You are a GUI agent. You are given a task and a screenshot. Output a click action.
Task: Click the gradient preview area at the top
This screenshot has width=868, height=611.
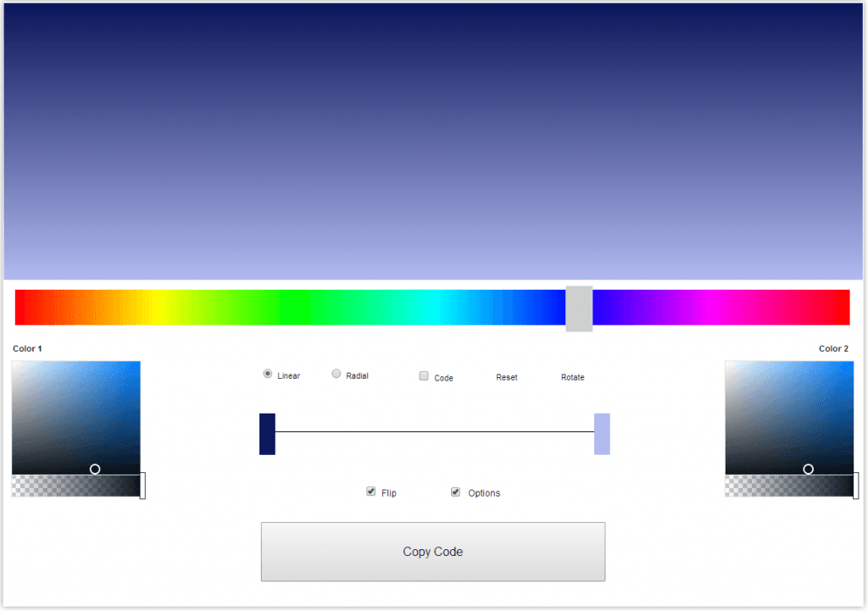point(434,140)
